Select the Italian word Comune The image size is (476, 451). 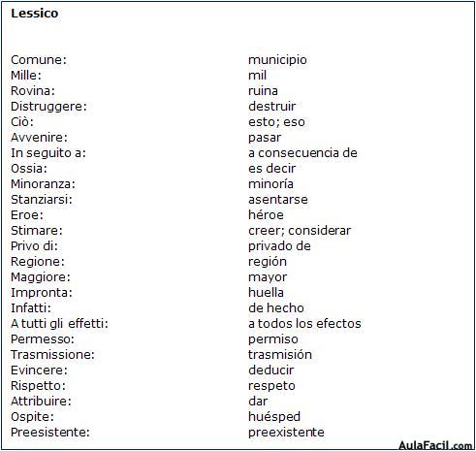pos(39,60)
